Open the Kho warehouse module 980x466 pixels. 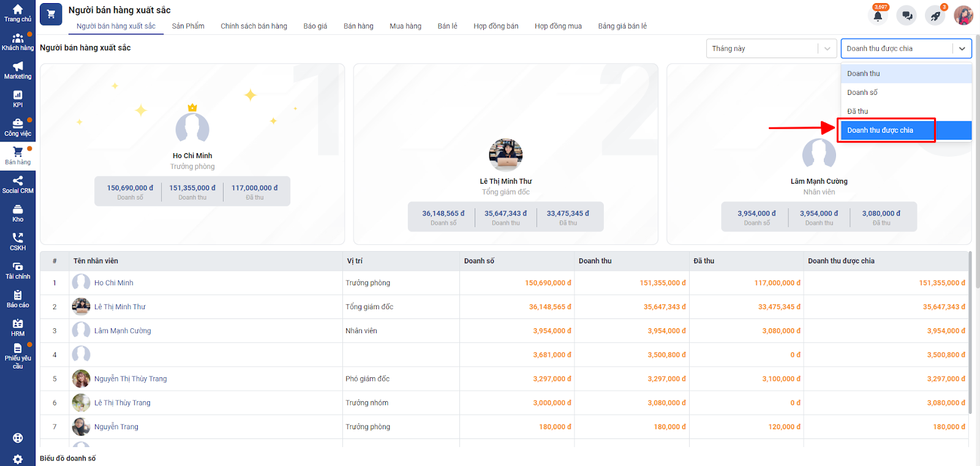pos(18,214)
